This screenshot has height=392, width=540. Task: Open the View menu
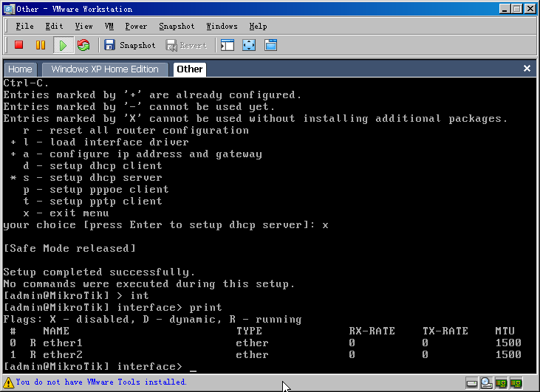[83, 26]
